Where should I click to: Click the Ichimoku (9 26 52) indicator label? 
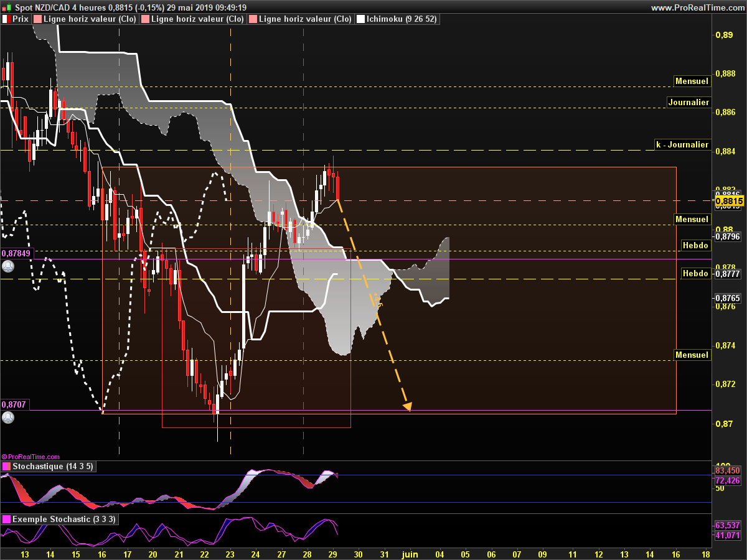[402, 19]
